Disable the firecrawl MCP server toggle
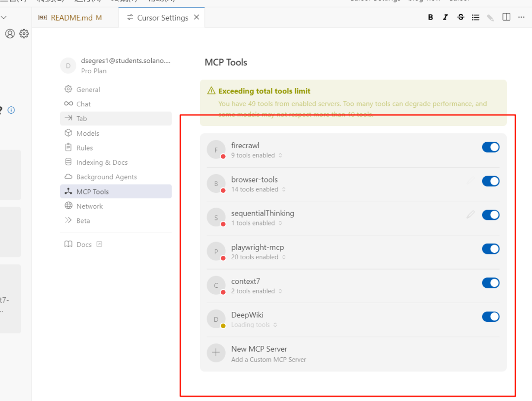 coord(490,147)
